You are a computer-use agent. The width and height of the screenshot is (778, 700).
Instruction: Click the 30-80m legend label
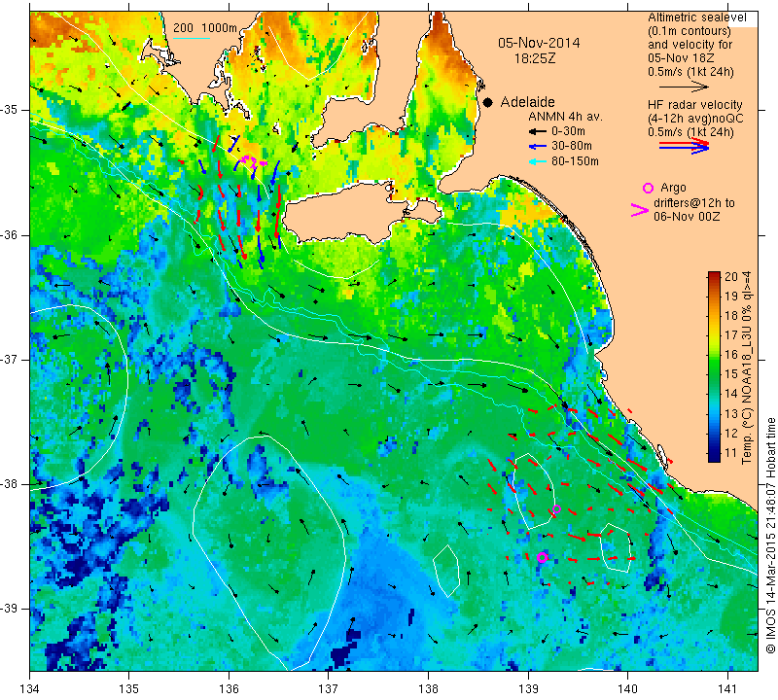(571, 146)
